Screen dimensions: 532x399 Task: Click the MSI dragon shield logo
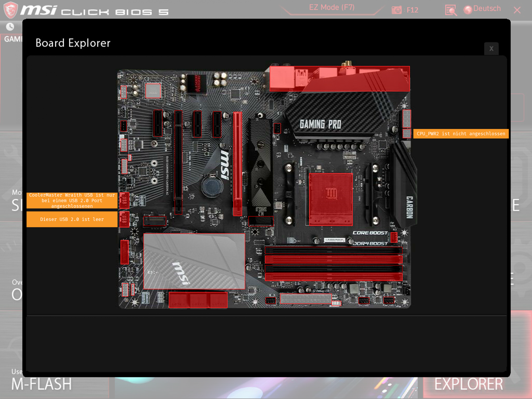(x=11, y=10)
